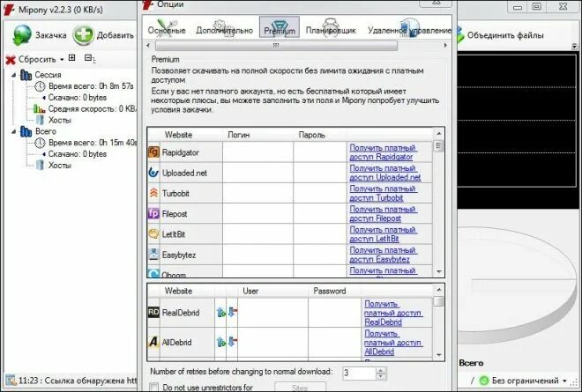Click the LetItBit site icon
582x392 pixels.
tap(153, 234)
